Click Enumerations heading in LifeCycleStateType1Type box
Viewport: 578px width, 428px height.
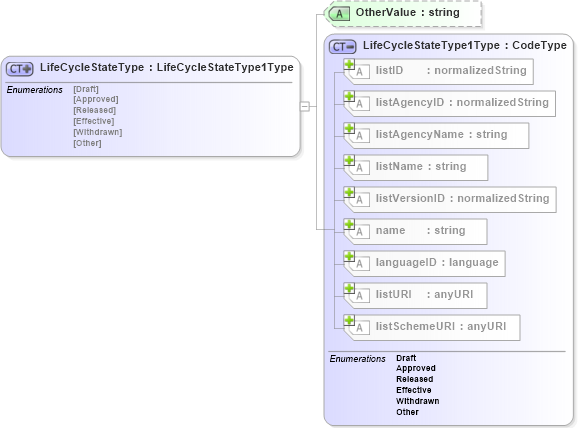(x=358, y=359)
